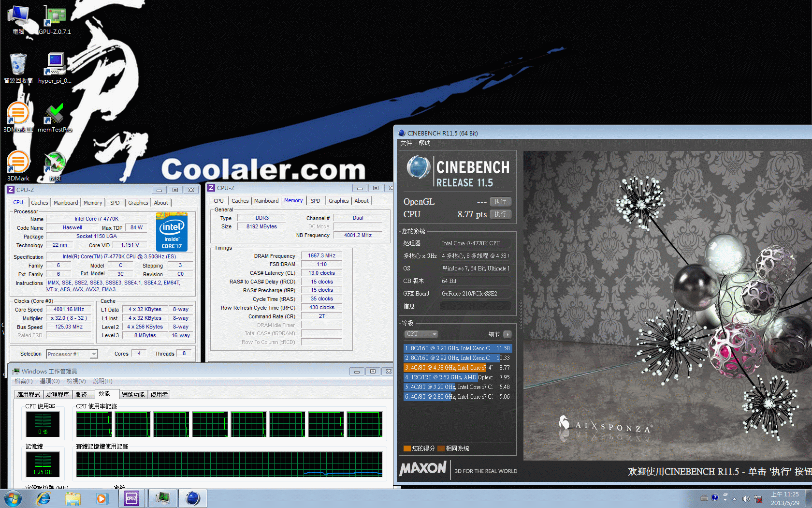Run the CPU test with 执行 button
Screen dimensions: 812x508
pos(500,214)
